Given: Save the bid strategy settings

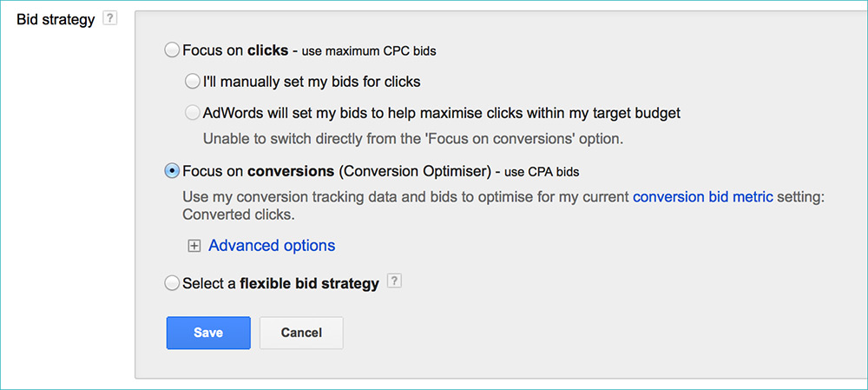Looking at the screenshot, I should pos(208,333).
